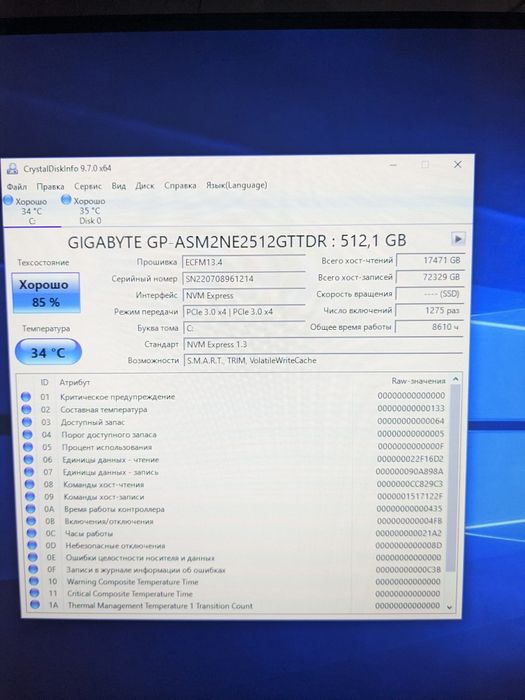Click the power-on hours value 8610 ч

tap(429, 327)
